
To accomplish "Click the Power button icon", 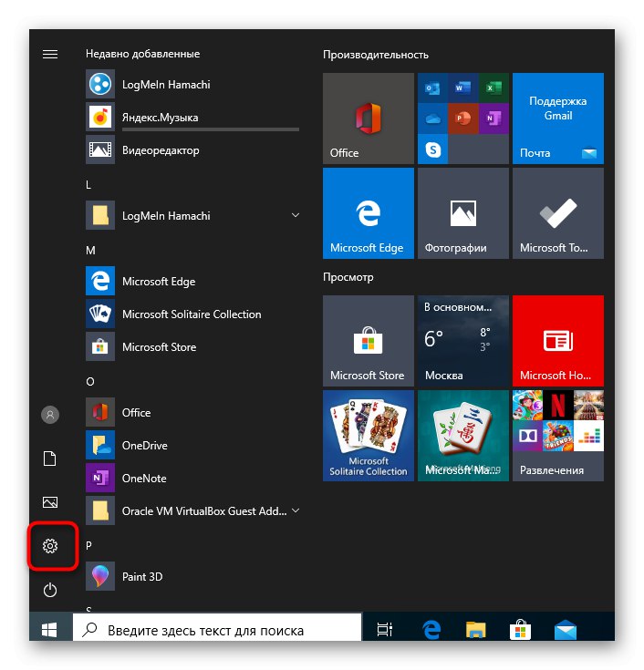I will coord(50,590).
